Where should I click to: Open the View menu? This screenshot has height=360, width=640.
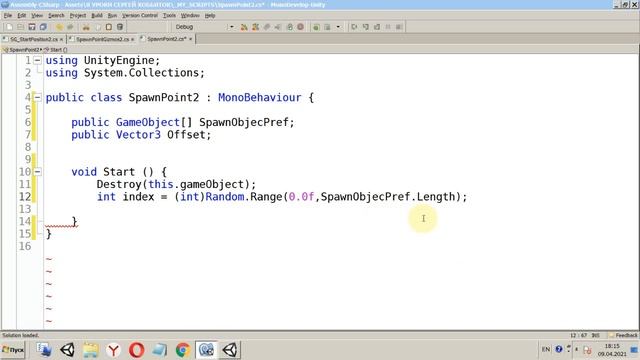37,16
